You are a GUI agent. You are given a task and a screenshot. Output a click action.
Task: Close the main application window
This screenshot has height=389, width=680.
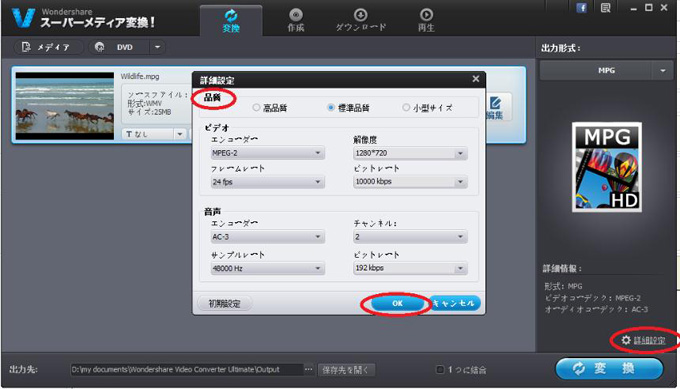(x=664, y=8)
